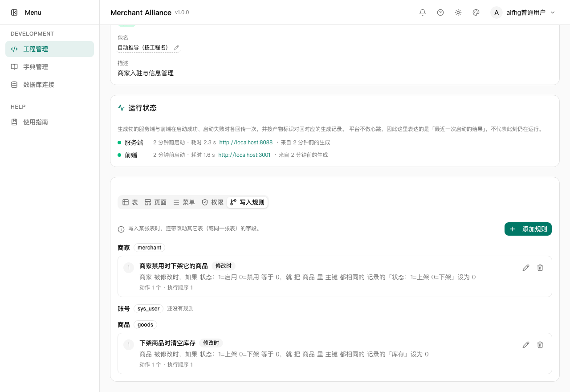Open 工程管理 in the sidebar
The image size is (570, 392).
tap(49, 49)
